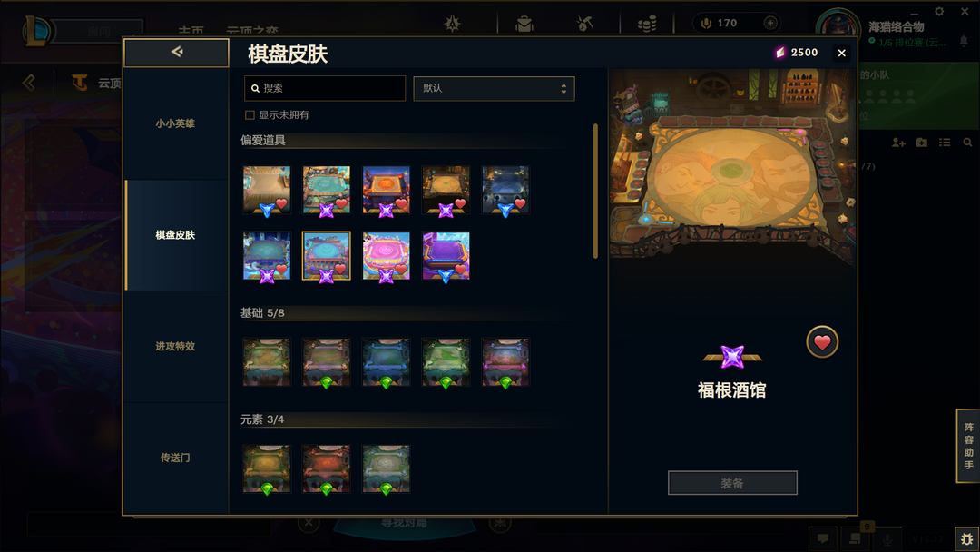
Task: Click the back arrow above the sidebar
Action: (x=176, y=53)
